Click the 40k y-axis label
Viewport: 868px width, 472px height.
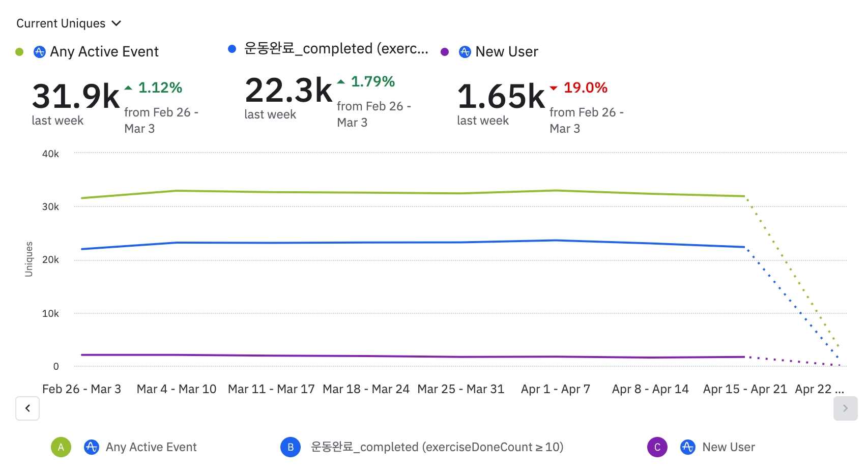pyautogui.click(x=50, y=154)
